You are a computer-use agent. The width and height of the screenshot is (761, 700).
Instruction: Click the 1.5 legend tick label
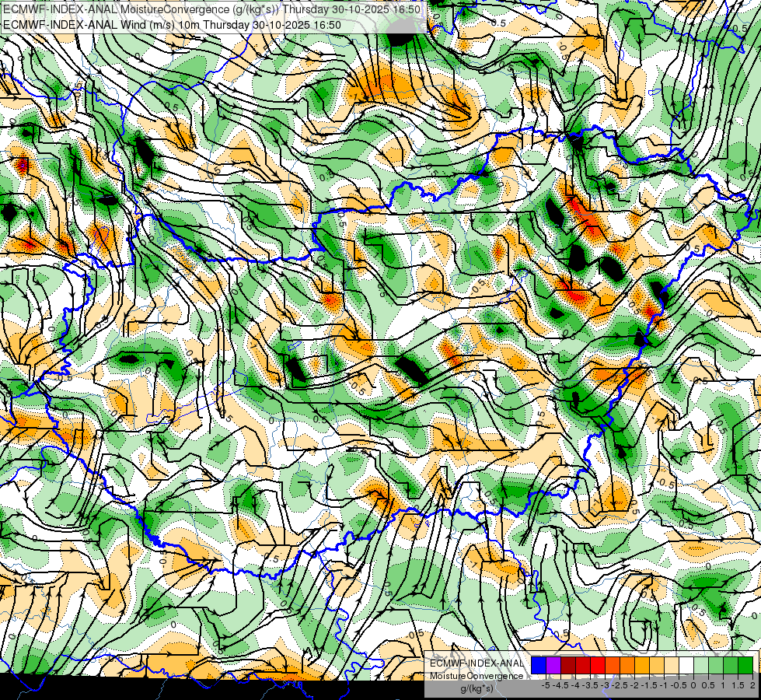pos(738,685)
